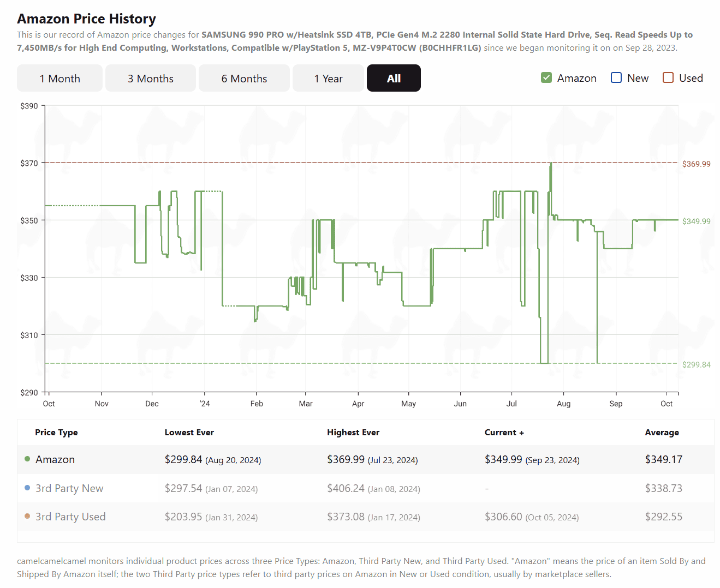Click the $349.99 current price chart label
The width and height of the screenshot is (720, 588).
(697, 221)
